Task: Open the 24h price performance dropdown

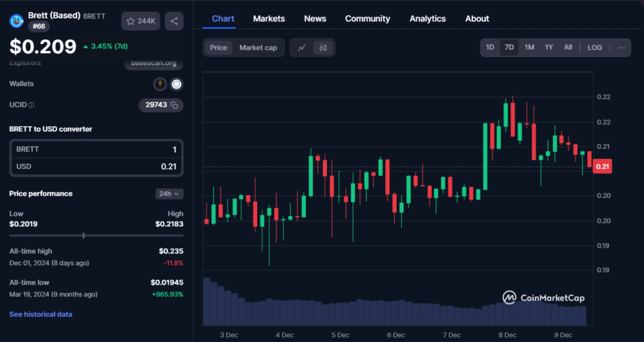Action: [169, 194]
